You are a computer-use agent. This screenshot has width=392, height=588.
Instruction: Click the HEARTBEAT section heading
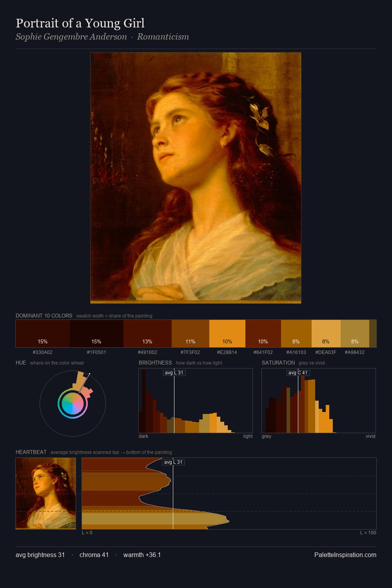(31, 452)
